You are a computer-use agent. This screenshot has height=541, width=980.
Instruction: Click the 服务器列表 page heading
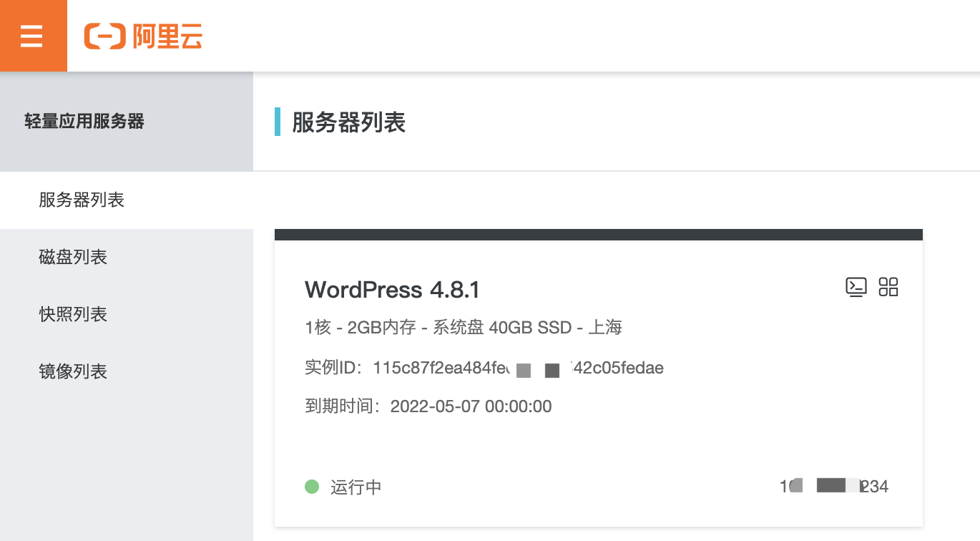point(348,122)
